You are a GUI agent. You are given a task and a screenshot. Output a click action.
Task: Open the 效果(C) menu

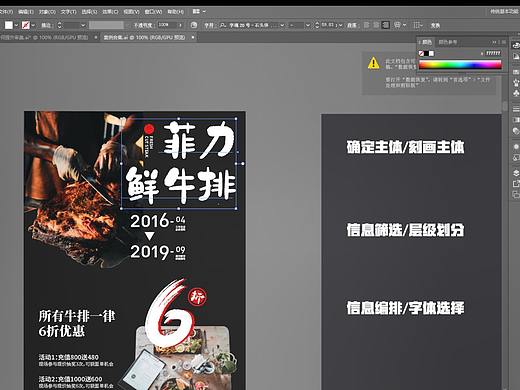pos(110,12)
